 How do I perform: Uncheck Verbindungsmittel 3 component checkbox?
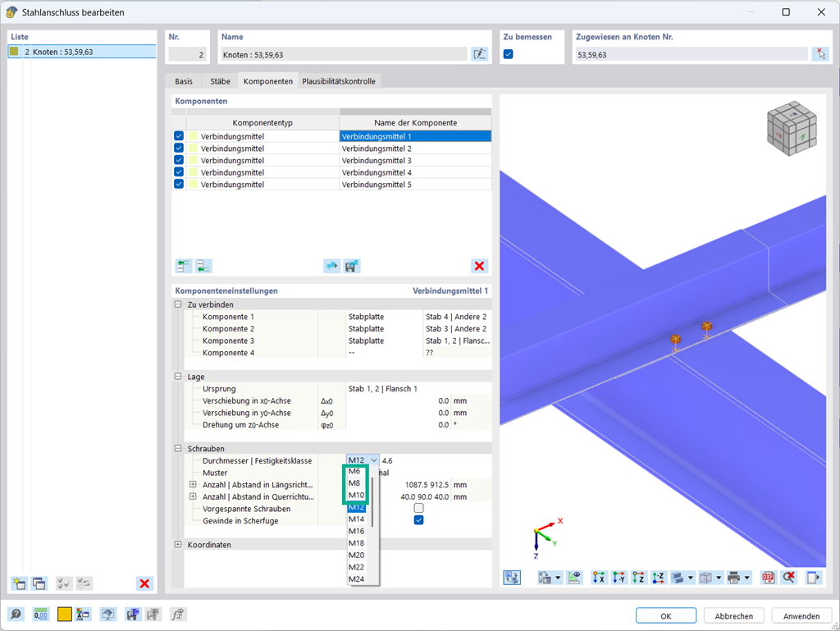(179, 160)
